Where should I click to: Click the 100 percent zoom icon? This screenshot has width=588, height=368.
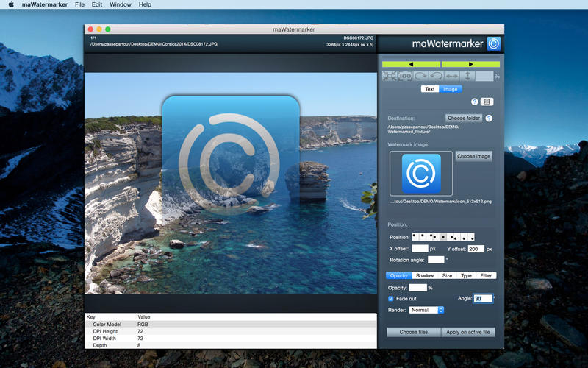pyautogui.click(x=405, y=76)
